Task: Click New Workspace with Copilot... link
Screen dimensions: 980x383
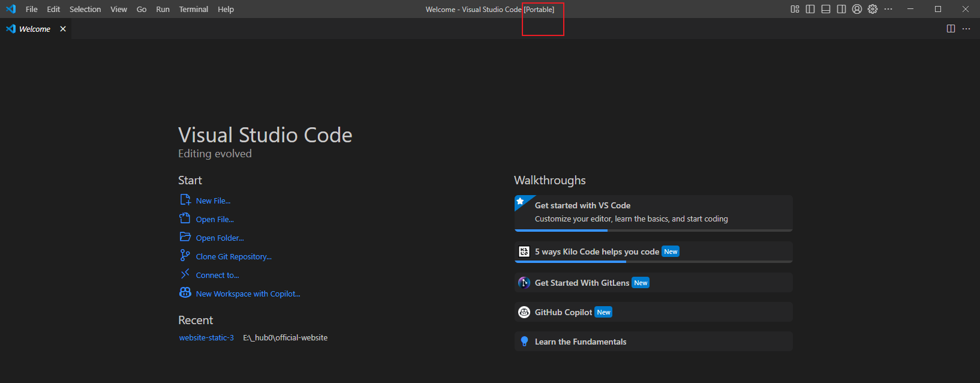Action: [248, 294]
